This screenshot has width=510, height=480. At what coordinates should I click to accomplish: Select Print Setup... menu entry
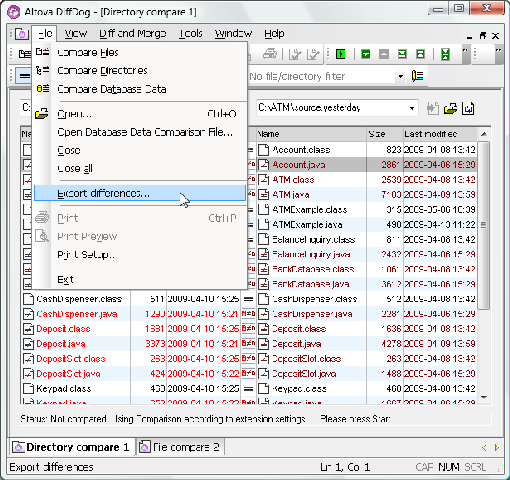tap(140, 255)
